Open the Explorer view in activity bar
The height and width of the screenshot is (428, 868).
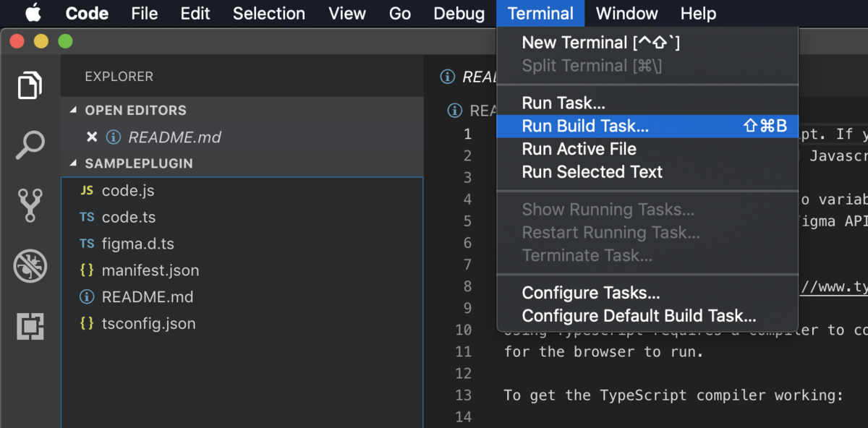click(x=30, y=85)
